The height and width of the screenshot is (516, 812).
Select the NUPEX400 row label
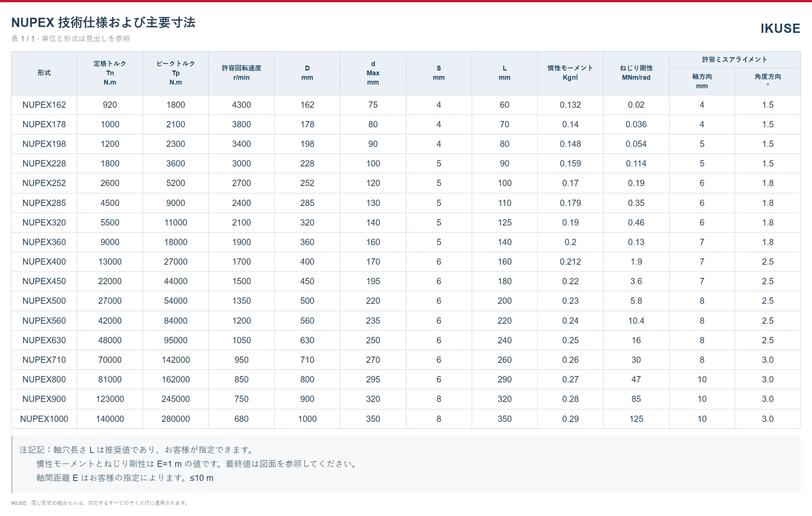click(44, 262)
